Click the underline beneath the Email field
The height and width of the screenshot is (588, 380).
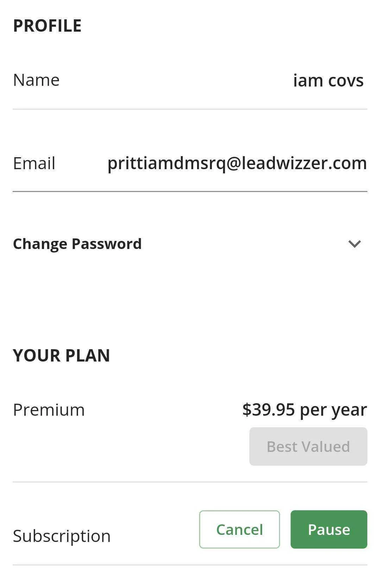190,192
